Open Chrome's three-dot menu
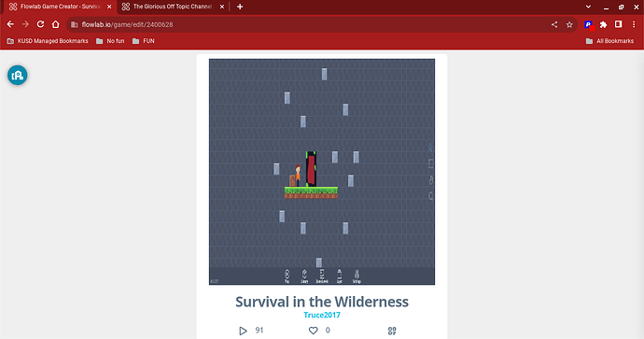The image size is (644, 339). 634,24
